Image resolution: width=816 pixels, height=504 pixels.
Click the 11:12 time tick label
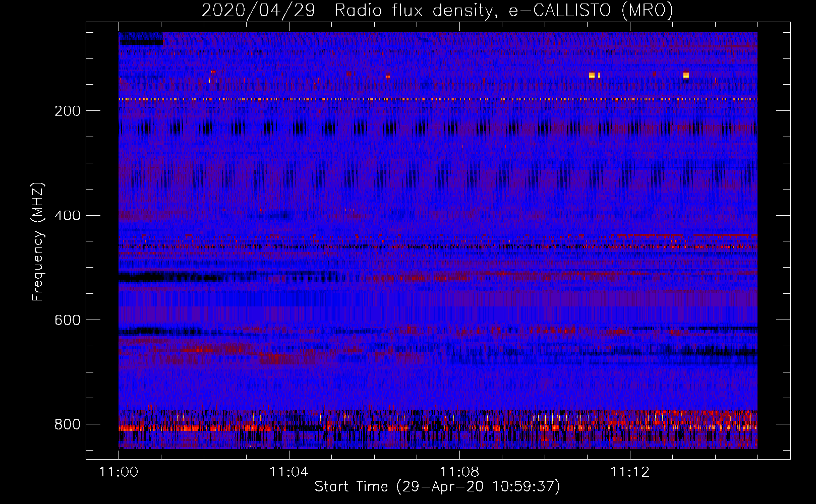tap(630, 472)
